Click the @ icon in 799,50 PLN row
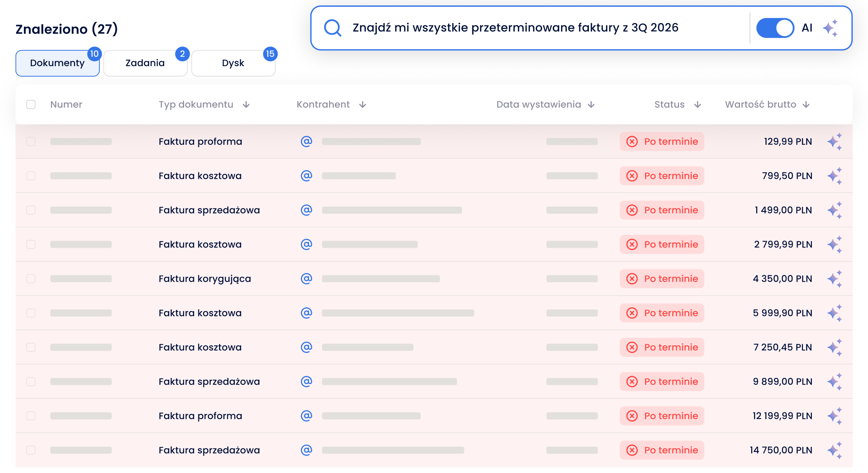868x473 pixels. 306,175
